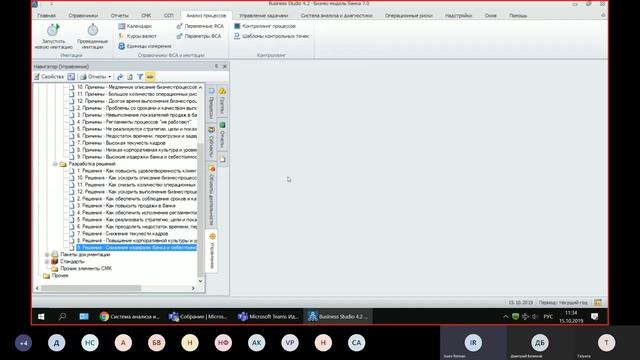The width and height of the screenshot is (640, 360).
Task: Switch to Система анализа и диагностики tab
Action: click(x=337, y=16)
